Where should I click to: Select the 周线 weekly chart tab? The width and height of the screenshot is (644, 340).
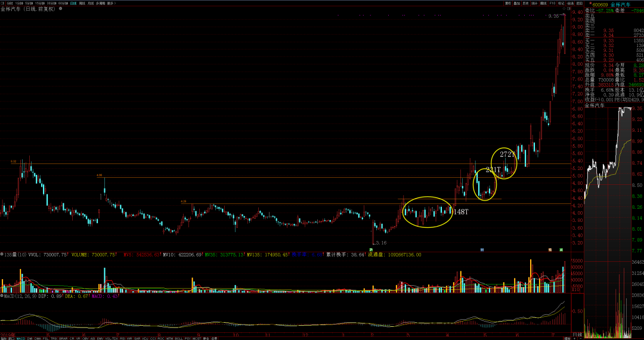[x=82, y=4]
